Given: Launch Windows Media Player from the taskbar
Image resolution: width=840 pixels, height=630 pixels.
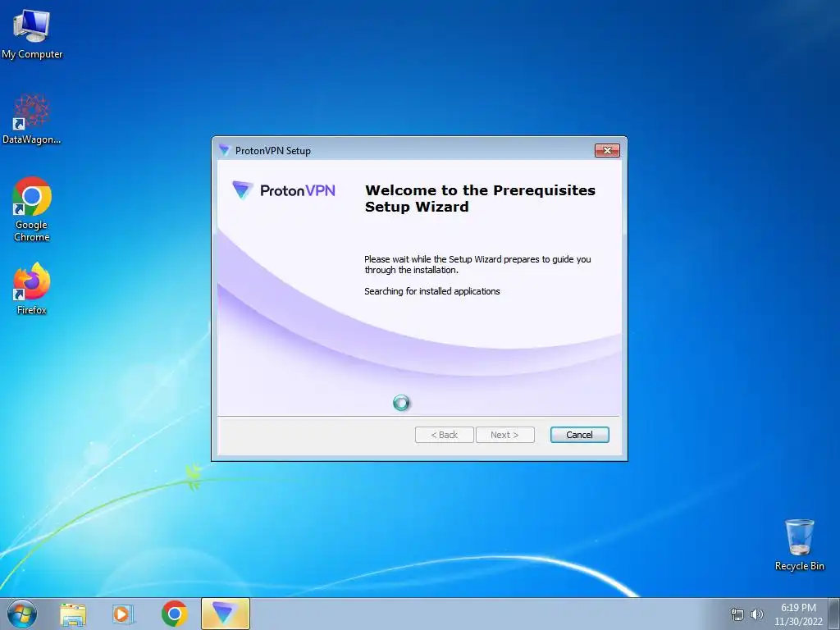Looking at the screenshot, I should 123,614.
